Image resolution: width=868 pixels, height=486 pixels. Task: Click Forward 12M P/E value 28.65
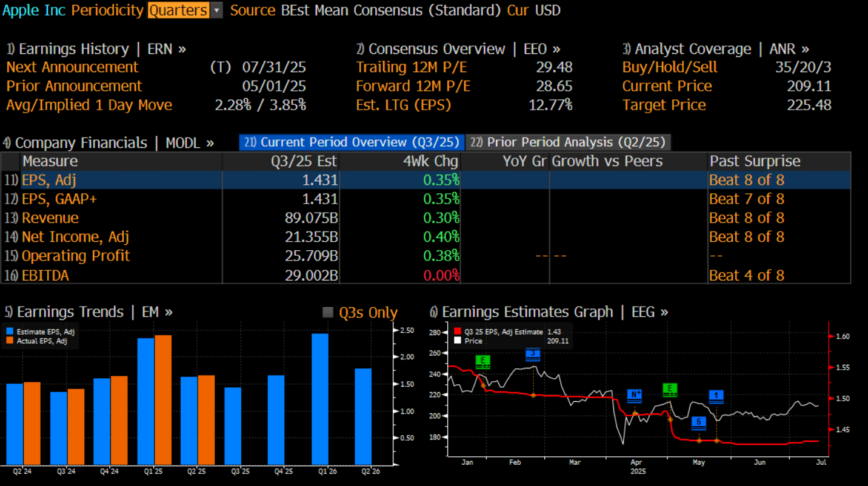(x=554, y=86)
